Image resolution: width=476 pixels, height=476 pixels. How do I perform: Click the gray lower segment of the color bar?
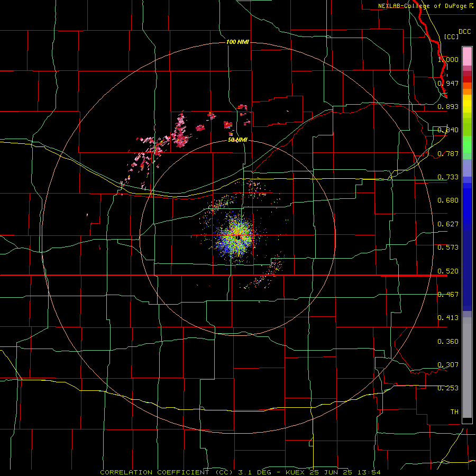467,368
